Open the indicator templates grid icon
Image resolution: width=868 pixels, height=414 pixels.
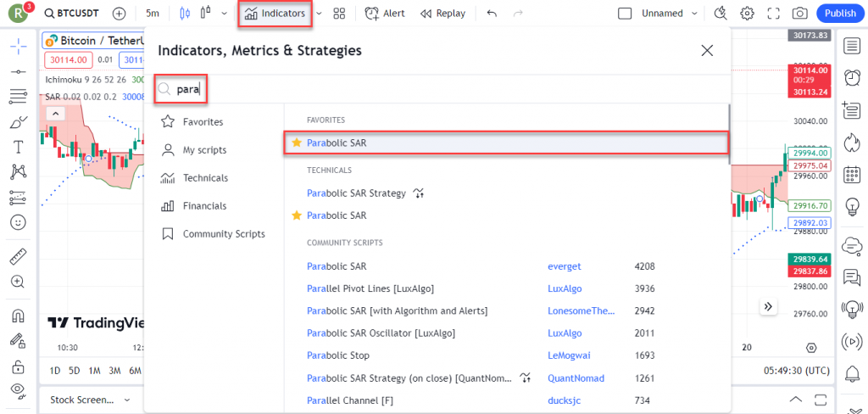click(339, 14)
